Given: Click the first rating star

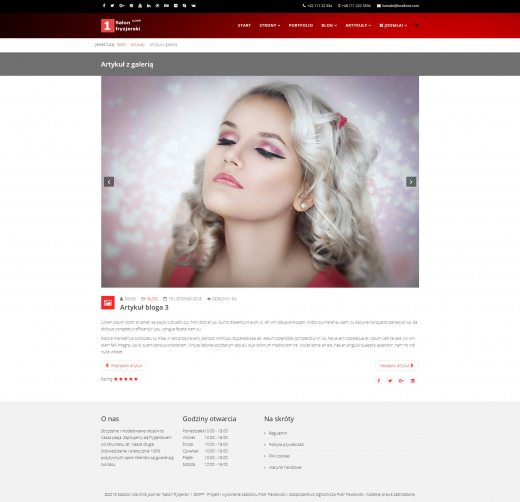Looking at the screenshot, I should (x=116, y=379).
